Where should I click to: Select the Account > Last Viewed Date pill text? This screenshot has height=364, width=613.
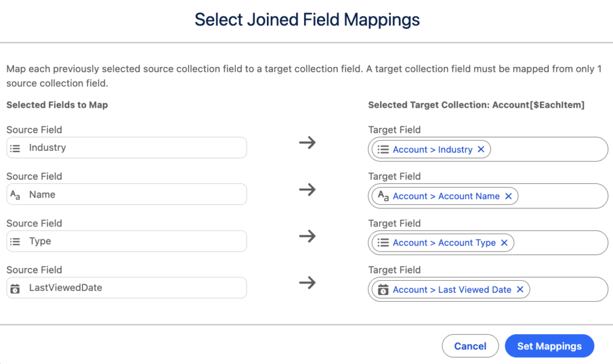(452, 289)
